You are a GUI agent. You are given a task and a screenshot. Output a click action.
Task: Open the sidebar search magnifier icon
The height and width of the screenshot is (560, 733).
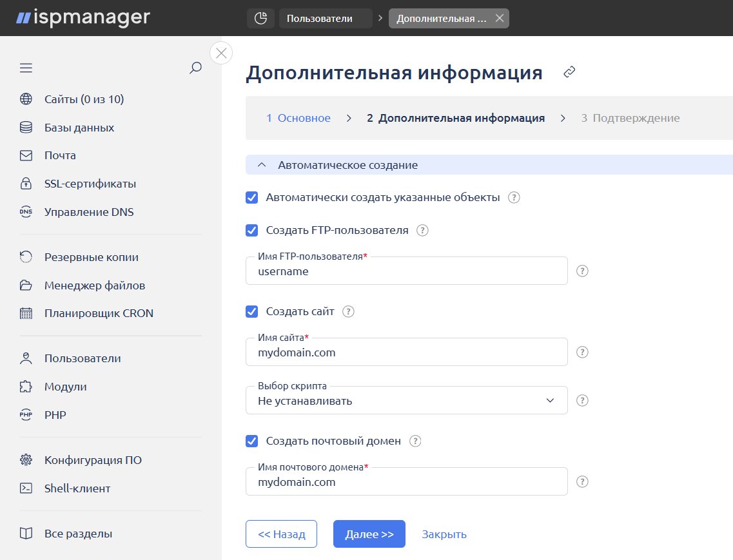[195, 68]
